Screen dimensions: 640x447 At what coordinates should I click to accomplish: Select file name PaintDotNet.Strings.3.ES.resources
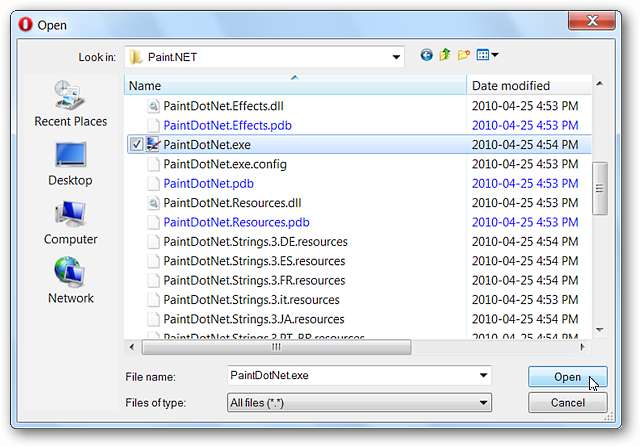254,261
